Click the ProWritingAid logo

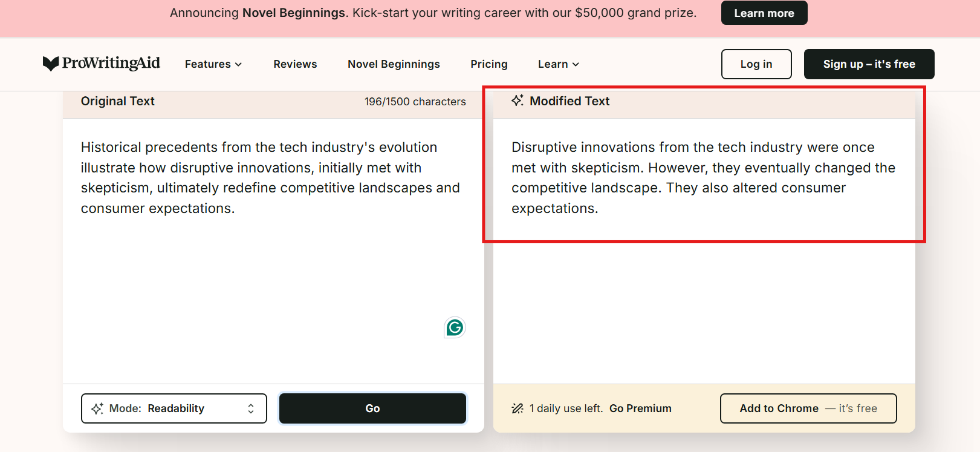[102, 64]
